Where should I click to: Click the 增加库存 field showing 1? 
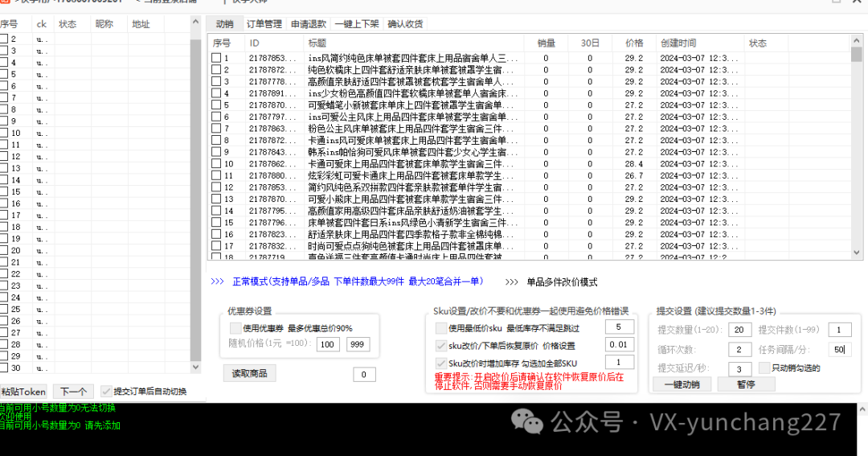point(619,363)
